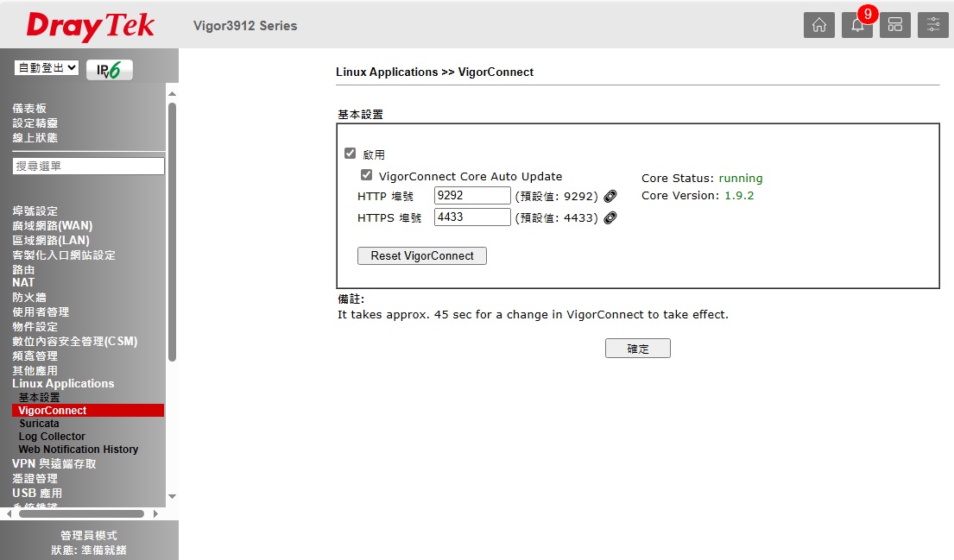Disable VigorConnect Core Auto Update checkbox
The width and height of the screenshot is (954, 560).
click(x=366, y=175)
